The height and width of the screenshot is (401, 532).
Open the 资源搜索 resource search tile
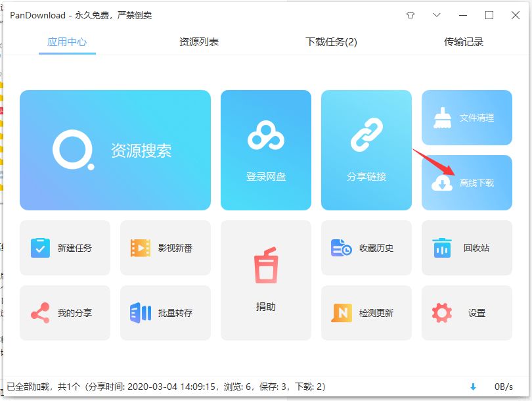coord(115,150)
